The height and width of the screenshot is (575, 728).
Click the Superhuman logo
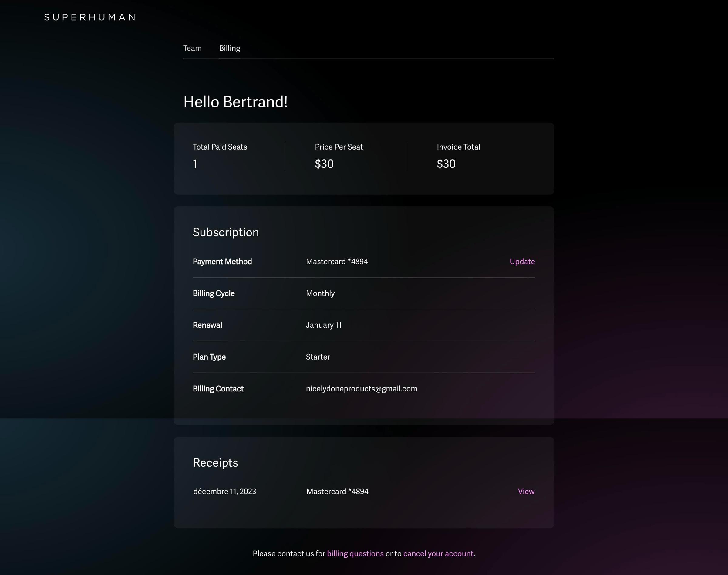pos(90,17)
